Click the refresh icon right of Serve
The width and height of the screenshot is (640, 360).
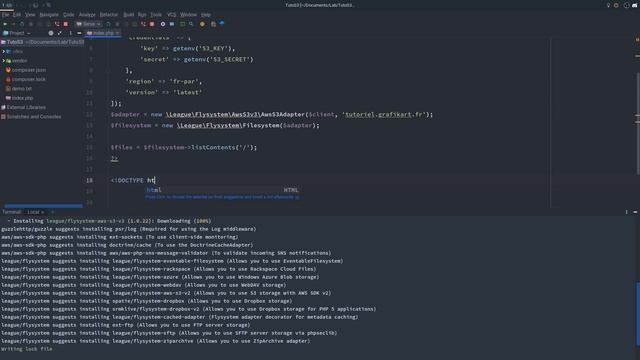[x=108, y=24]
